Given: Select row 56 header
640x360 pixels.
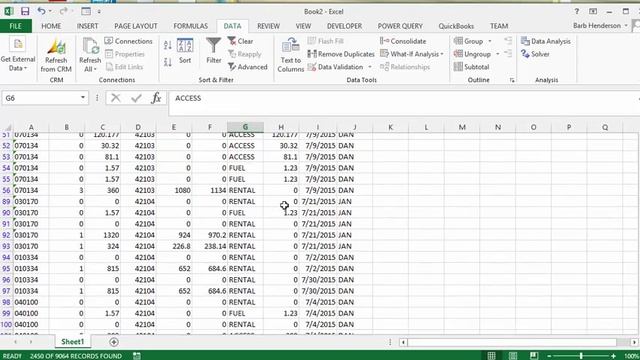Looking at the screenshot, I should 6,190.
